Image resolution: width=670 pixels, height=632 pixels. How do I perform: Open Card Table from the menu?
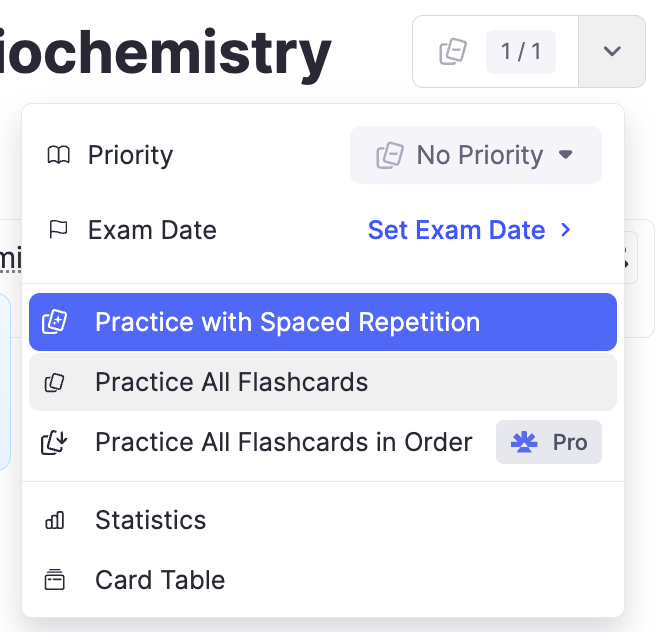click(160, 580)
